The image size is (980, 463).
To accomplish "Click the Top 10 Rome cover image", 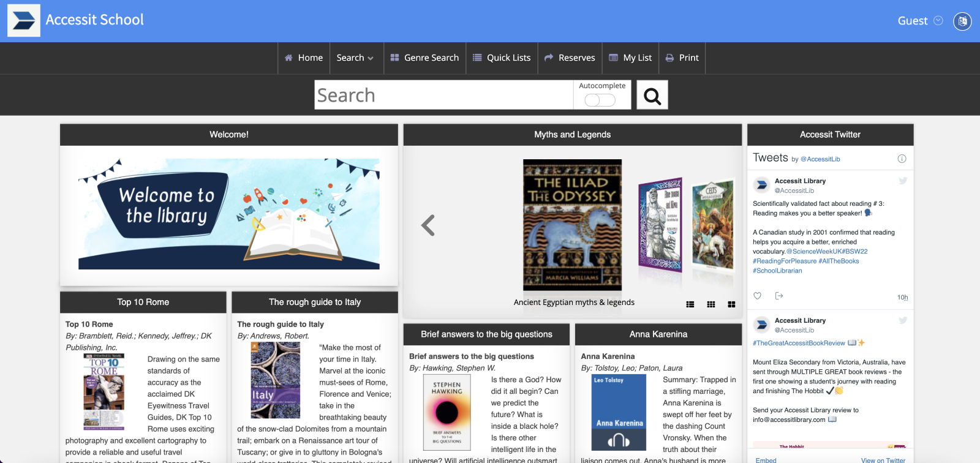I will tap(104, 392).
